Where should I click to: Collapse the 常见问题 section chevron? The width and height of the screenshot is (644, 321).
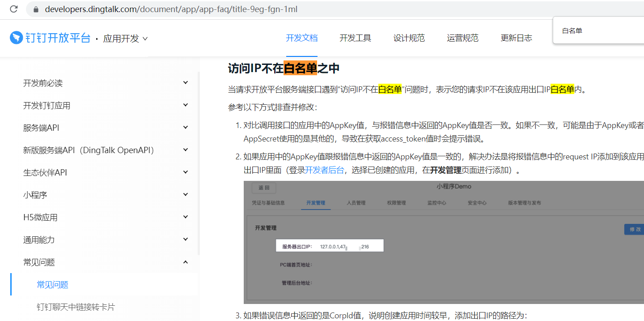tap(186, 261)
